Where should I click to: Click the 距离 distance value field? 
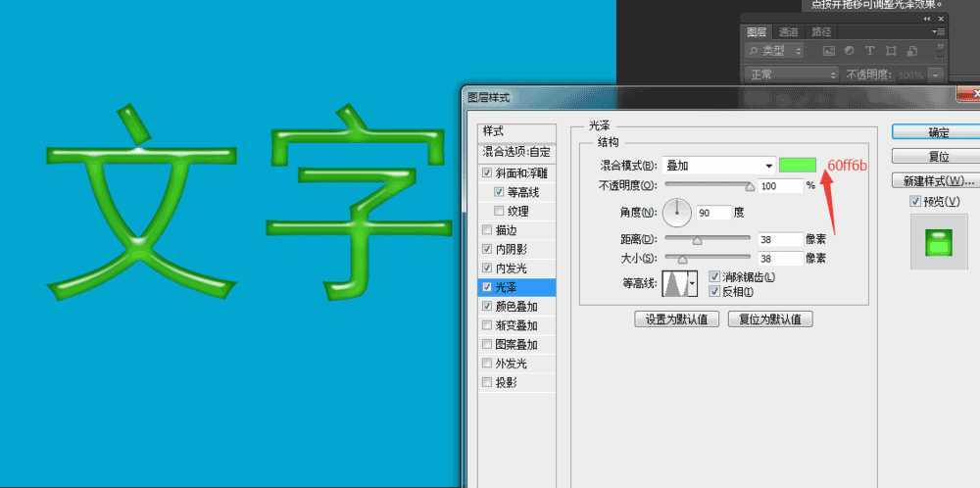[x=778, y=238]
